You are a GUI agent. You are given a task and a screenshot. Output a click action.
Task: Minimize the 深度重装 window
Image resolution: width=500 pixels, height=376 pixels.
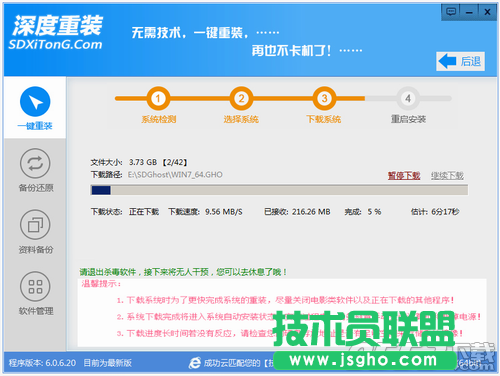coord(469,12)
